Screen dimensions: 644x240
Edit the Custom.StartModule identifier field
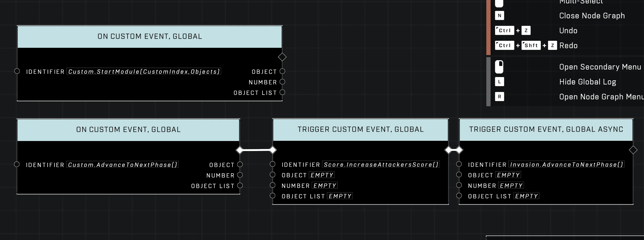tap(144, 72)
